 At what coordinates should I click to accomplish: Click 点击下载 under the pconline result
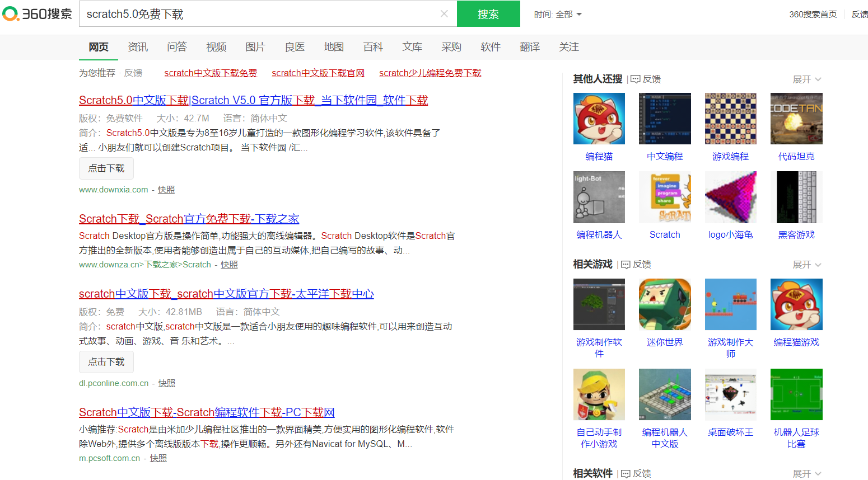106,362
